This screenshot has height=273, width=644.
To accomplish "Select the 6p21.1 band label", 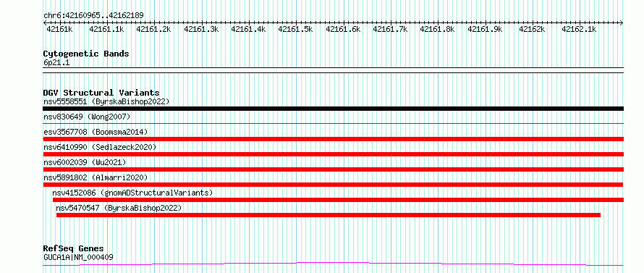I will point(56,63).
